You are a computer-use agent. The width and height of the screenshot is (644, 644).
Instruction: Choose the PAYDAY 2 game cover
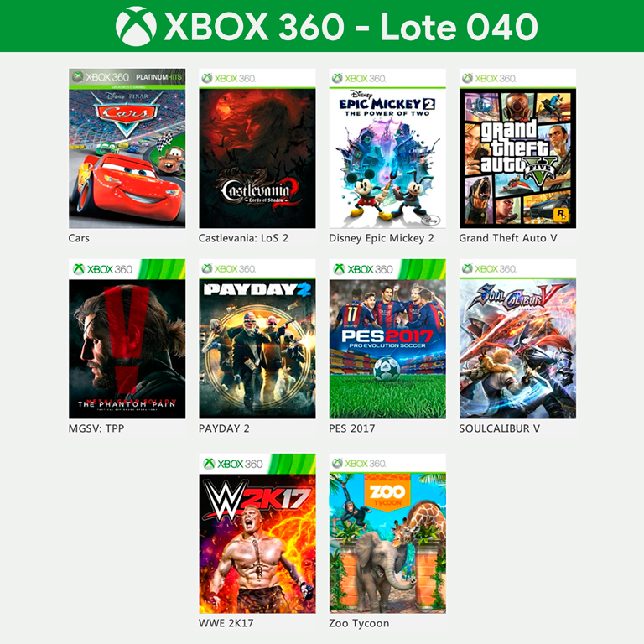(257, 339)
